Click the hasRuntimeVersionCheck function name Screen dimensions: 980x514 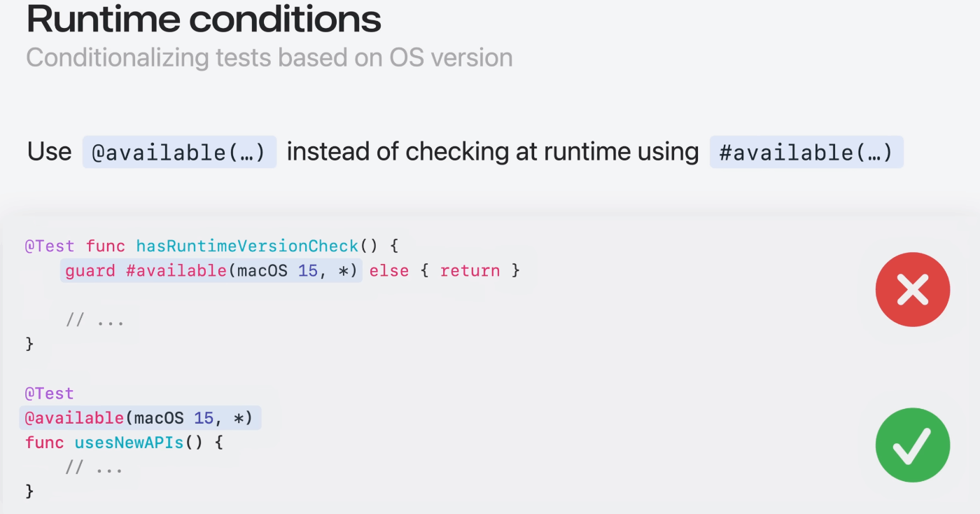point(247,246)
